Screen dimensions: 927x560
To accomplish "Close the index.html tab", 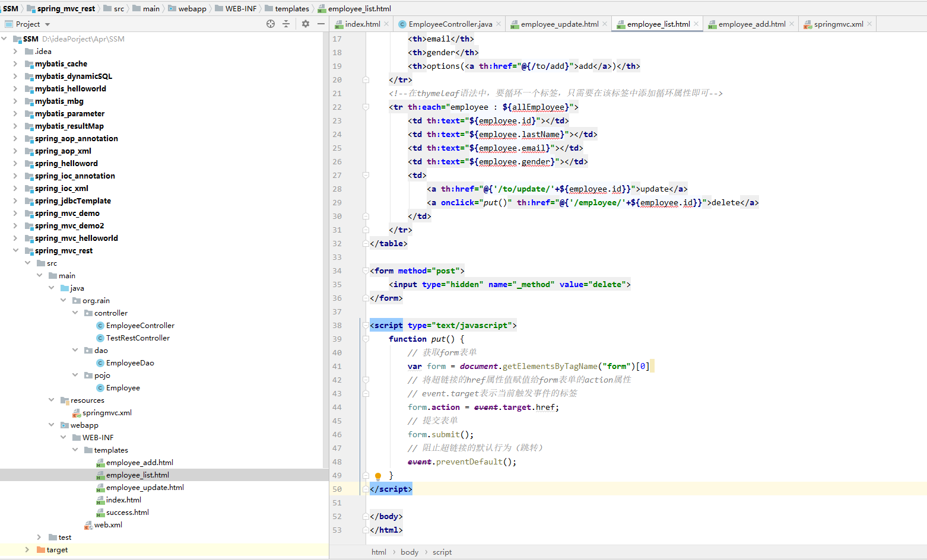I will click(386, 24).
